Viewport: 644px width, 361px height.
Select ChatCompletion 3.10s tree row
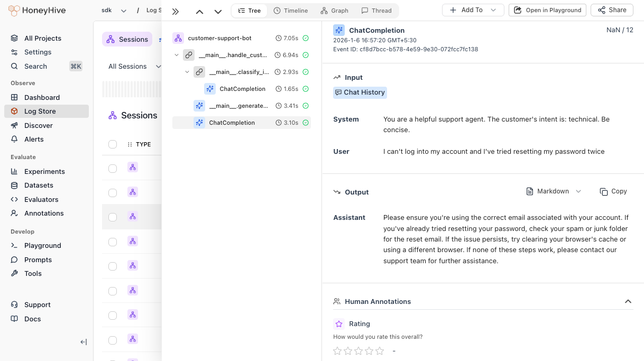click(242, 123)
